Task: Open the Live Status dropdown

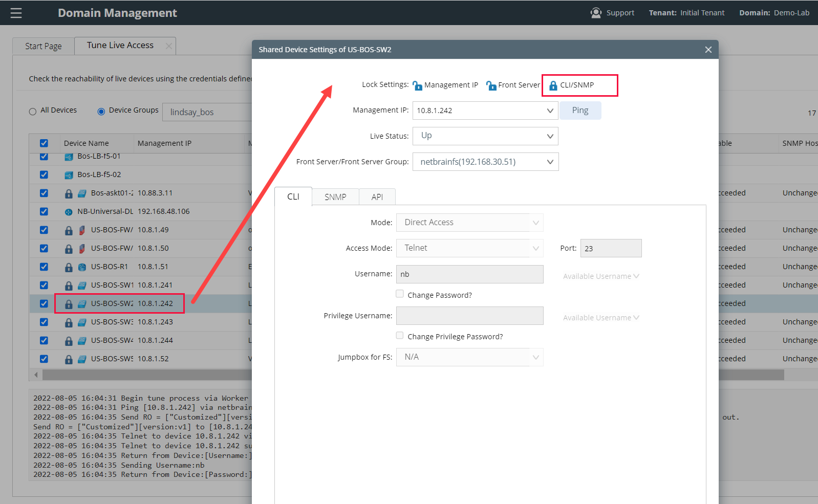Action: [485, 136]
